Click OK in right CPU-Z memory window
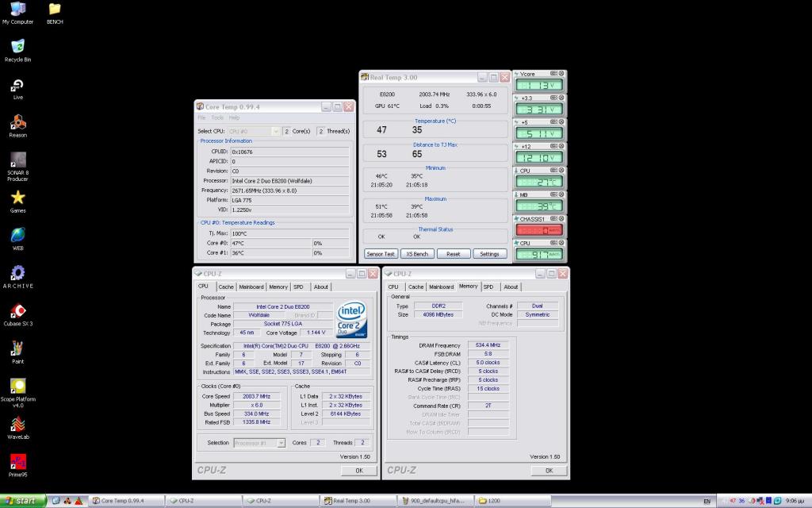812x508 pixels. coord(550,471)
